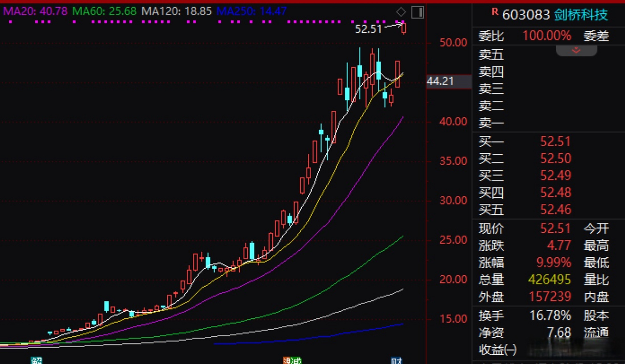The image size is (625, 364).
Task: Open stock name 剑桥科技
Action: (581, 15)
